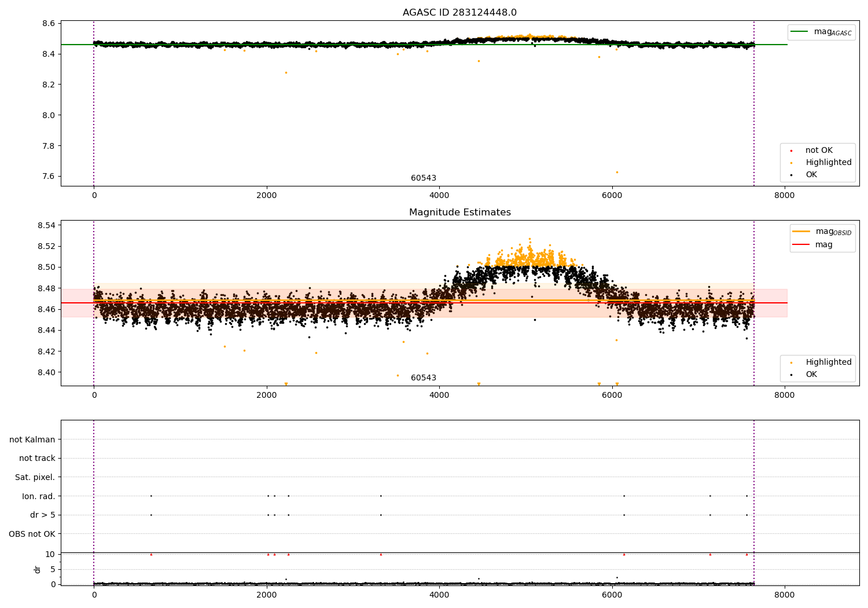
Task: Click the '8.54' y-tick in Magnitude Estimates
Action: point(46,225)
